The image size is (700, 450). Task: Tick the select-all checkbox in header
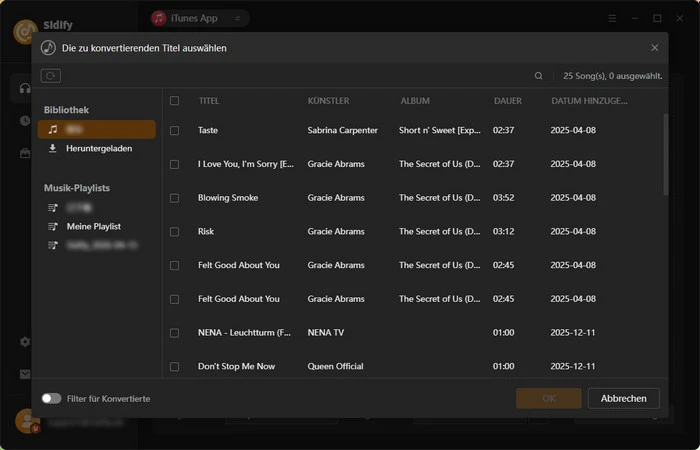click(x=175, y=101)
